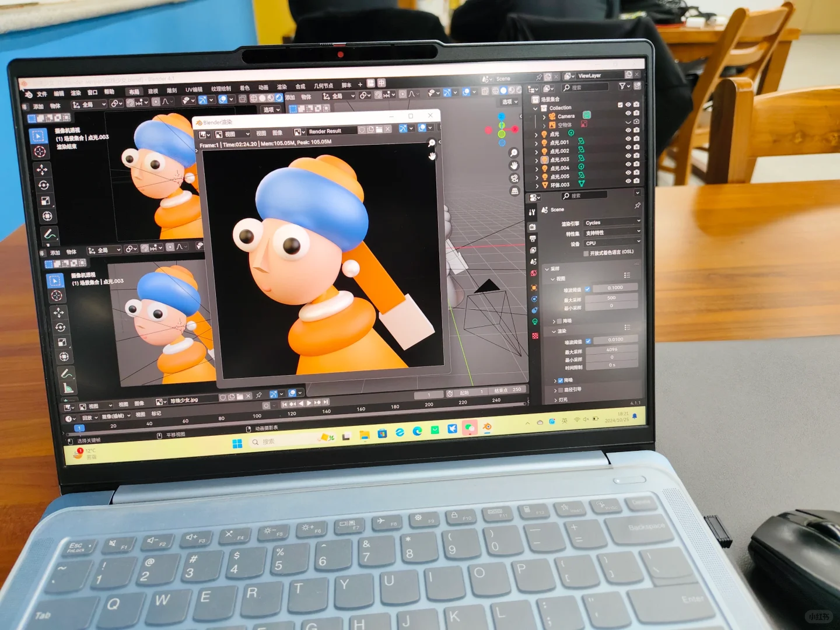Open the 渲染引擎 Cycles dropdown

612,222
